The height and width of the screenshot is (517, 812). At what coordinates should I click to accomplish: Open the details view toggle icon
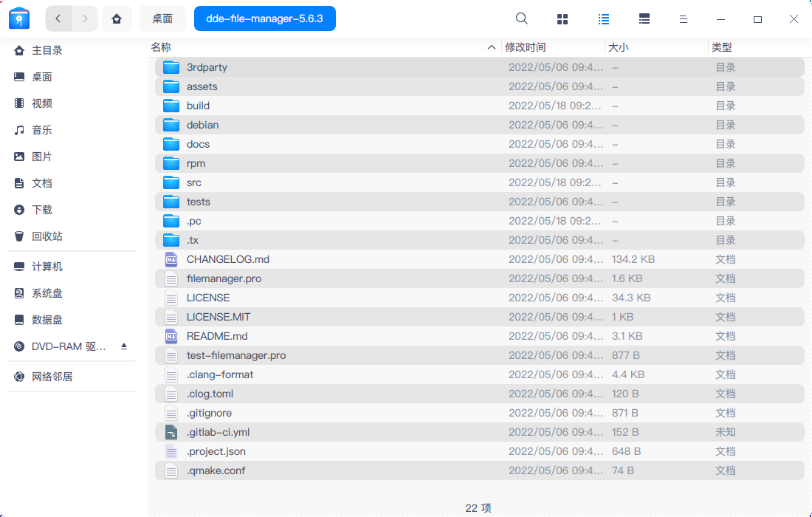tap(644, 19)
